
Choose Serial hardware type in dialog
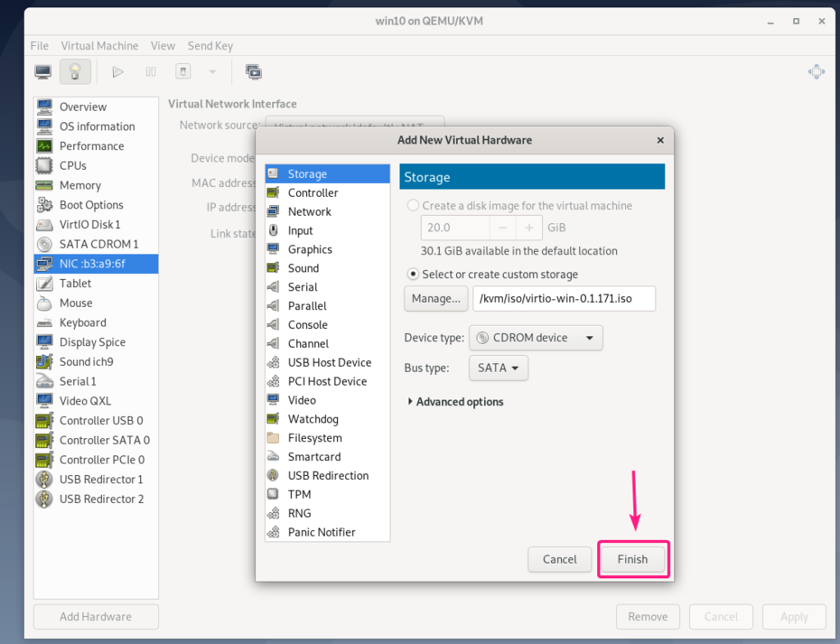click(x=327, y=287)
